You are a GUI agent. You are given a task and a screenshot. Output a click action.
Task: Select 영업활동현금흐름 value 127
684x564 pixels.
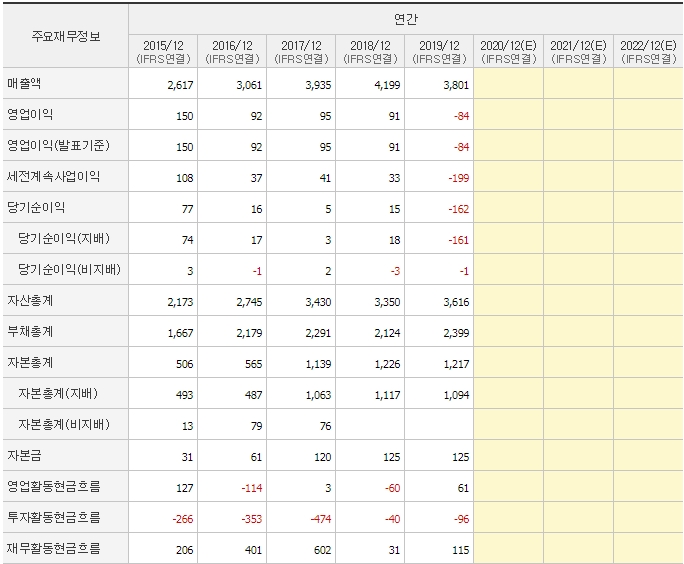coord(185,488)
